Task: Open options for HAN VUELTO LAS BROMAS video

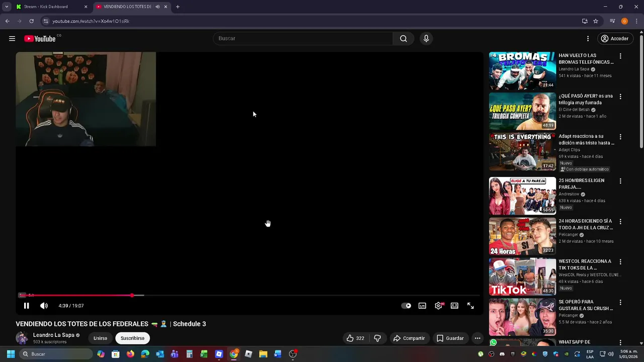Action: point(620,56)
